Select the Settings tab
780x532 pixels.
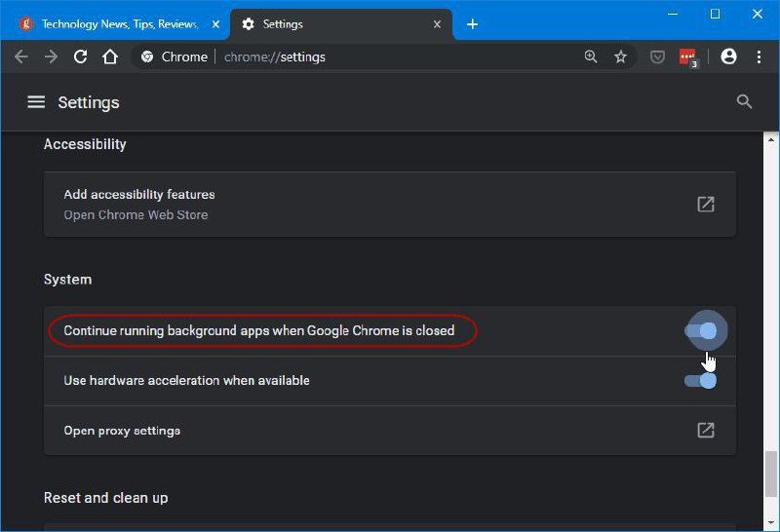coord(341,23)
